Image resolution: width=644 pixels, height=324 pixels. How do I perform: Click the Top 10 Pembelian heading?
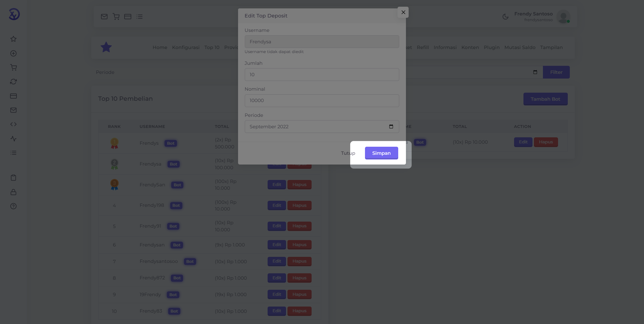[125, 99]
